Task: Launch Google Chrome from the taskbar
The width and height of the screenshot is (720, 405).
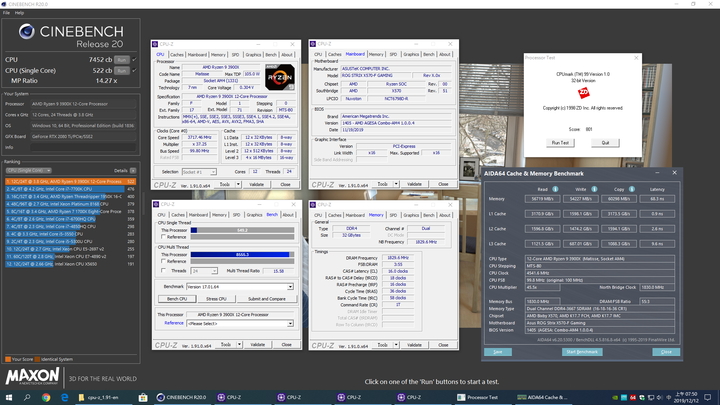Action: point(46,397)
